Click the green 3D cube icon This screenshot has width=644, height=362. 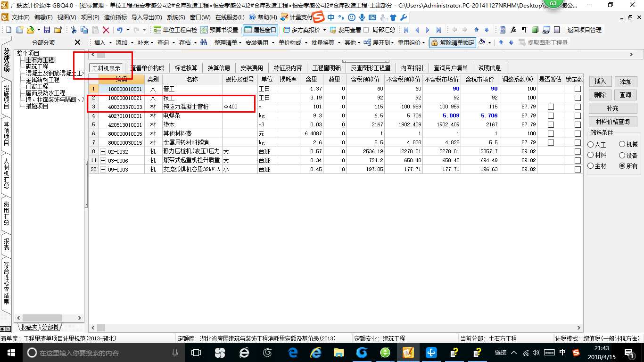(535, 30)
